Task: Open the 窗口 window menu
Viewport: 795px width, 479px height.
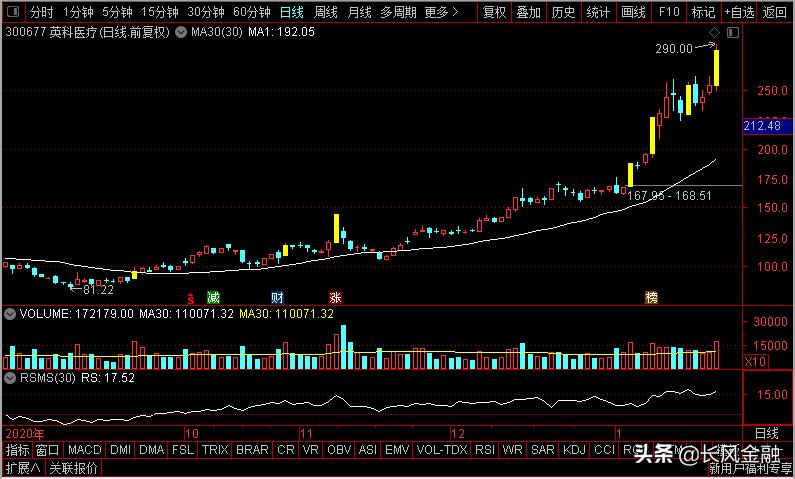Action: (x=48, y=450)
